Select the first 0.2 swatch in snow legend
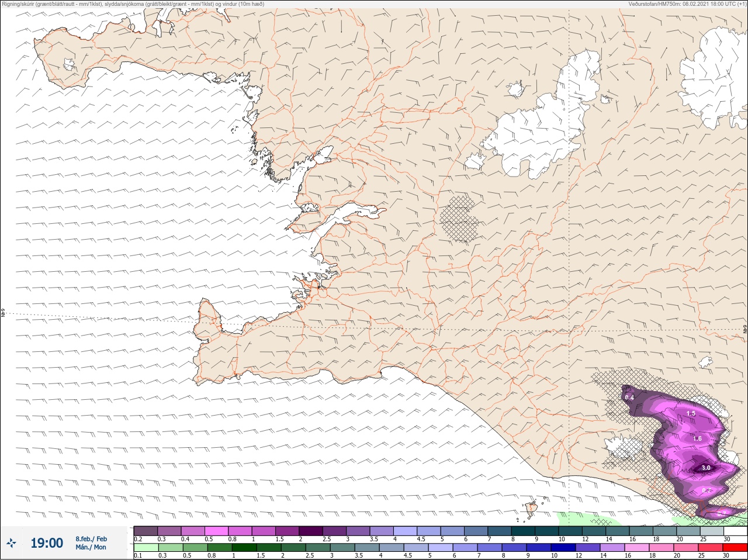Image resolution: width=748 pixels, height=560 pixels. (x=146, y=531)
